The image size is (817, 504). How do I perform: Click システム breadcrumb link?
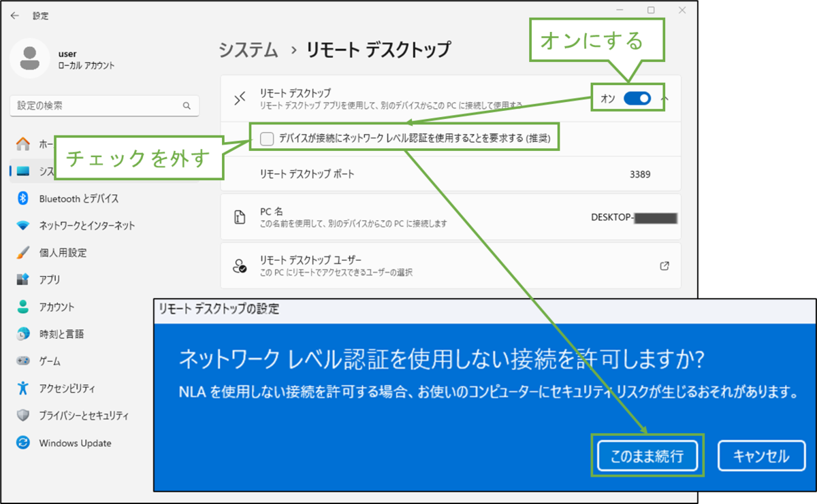pos(249,50)
